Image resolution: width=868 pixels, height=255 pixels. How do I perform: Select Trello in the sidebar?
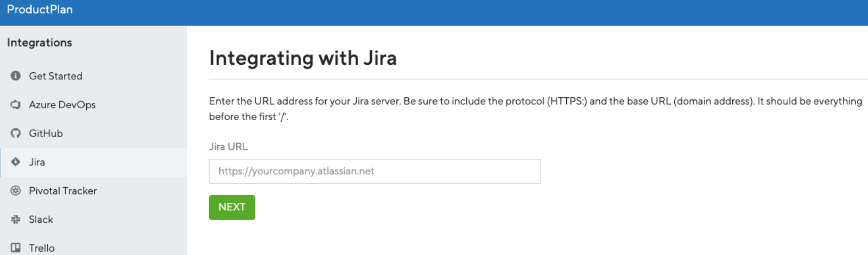coord(42,248)
